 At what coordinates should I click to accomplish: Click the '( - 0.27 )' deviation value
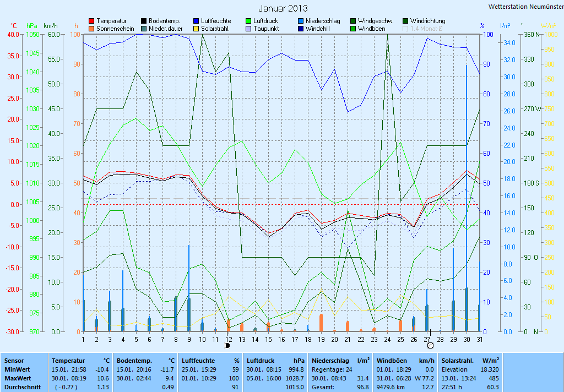point(66,388)
